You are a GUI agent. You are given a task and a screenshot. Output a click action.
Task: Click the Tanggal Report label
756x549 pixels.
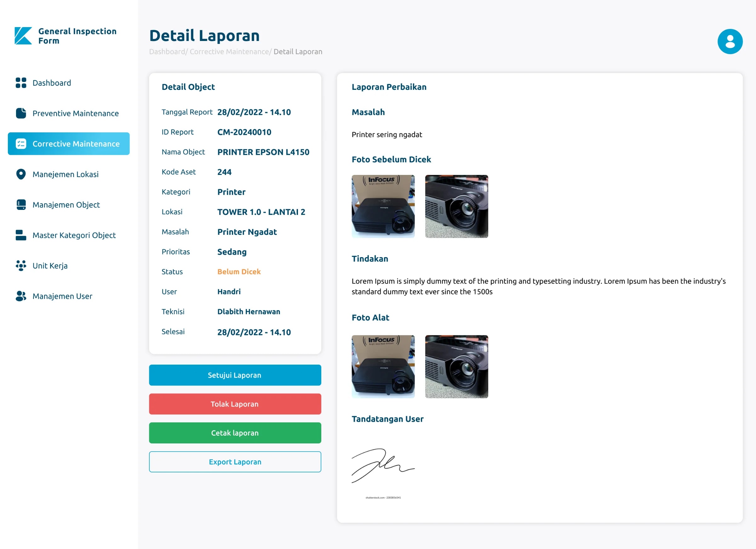pyautogui.click(x=187, y=112)
